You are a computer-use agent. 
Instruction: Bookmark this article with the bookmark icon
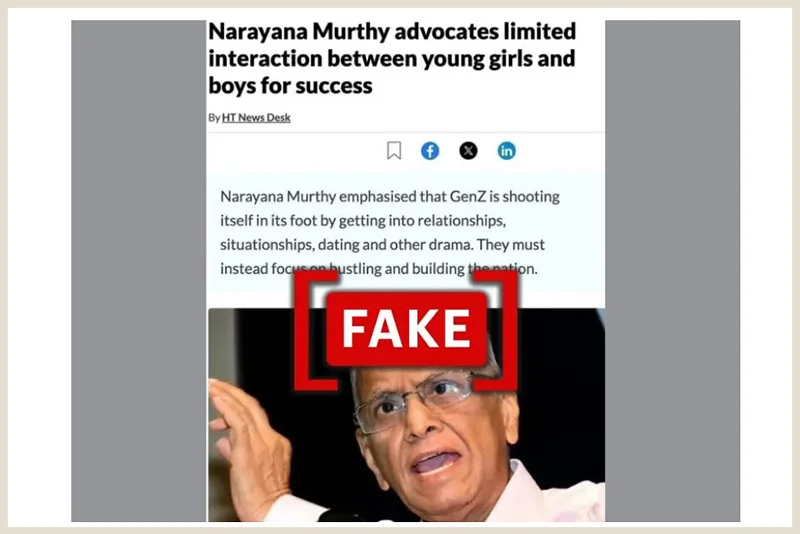(x=394, y=150)
